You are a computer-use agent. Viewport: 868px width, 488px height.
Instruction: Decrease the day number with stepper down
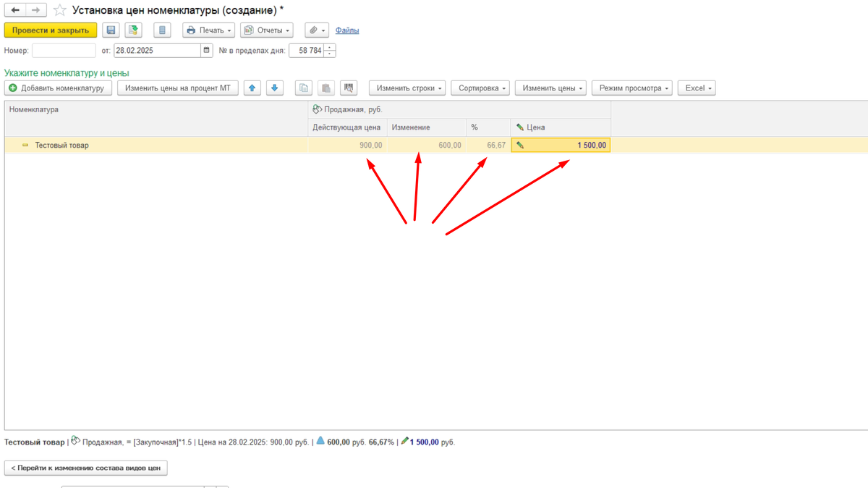(330, 54)
